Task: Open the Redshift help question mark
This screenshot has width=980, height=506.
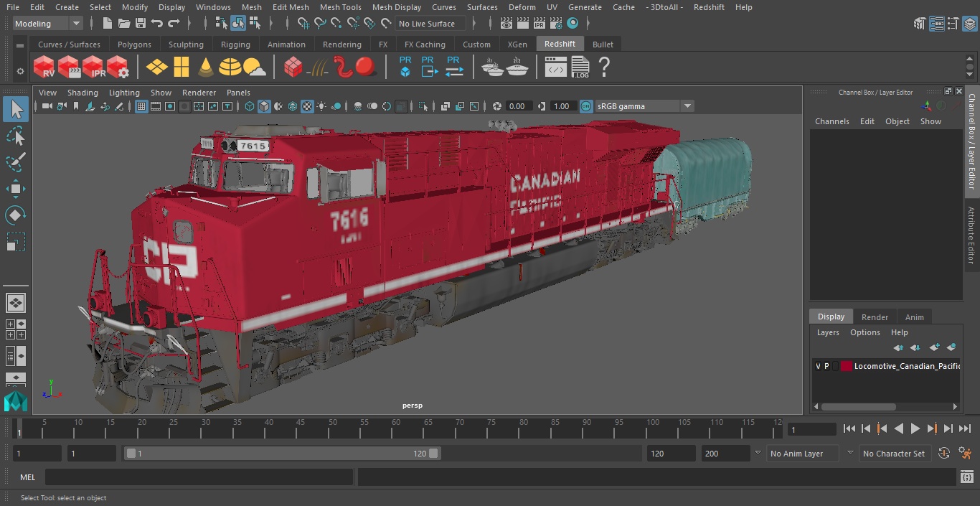Action: coord(604,67)
